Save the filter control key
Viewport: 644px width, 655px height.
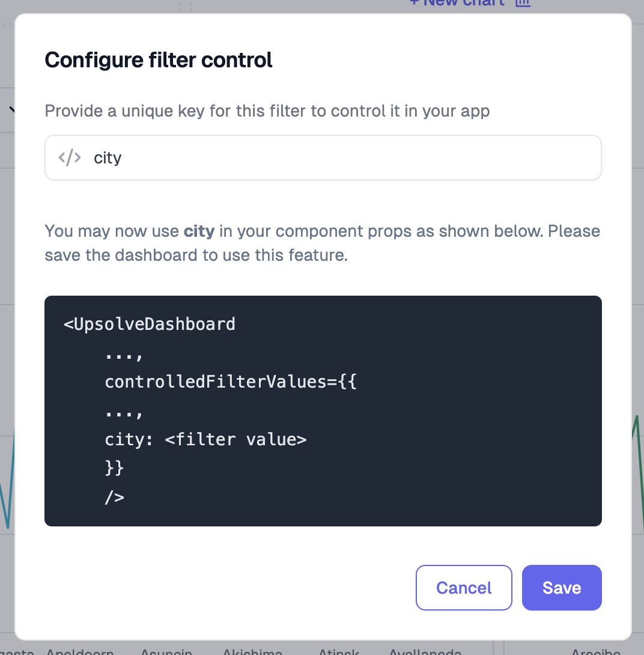click(x=562, y=587)
